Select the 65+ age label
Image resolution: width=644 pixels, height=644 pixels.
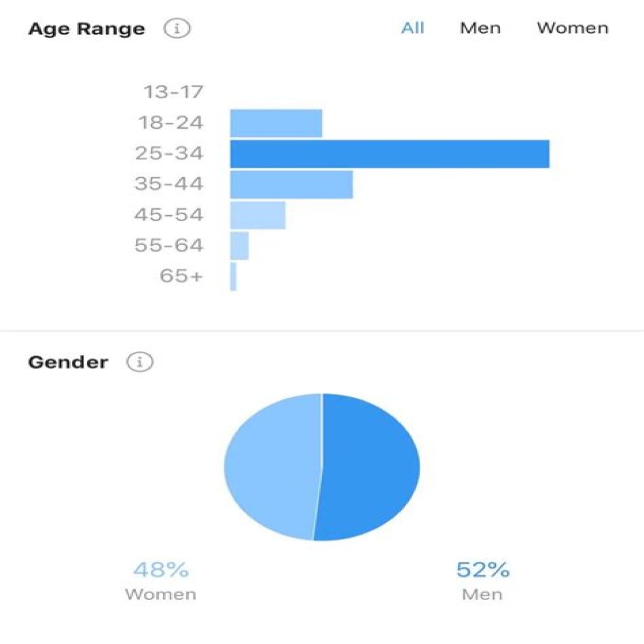pyautogui.click(x=181, y=276)
